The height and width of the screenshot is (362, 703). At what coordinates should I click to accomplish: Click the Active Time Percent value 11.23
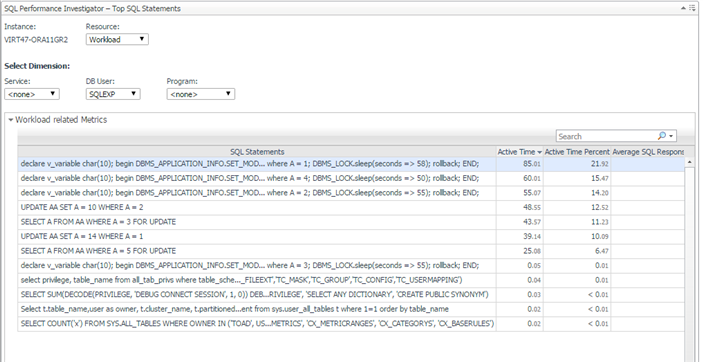[x=599, y=222]
